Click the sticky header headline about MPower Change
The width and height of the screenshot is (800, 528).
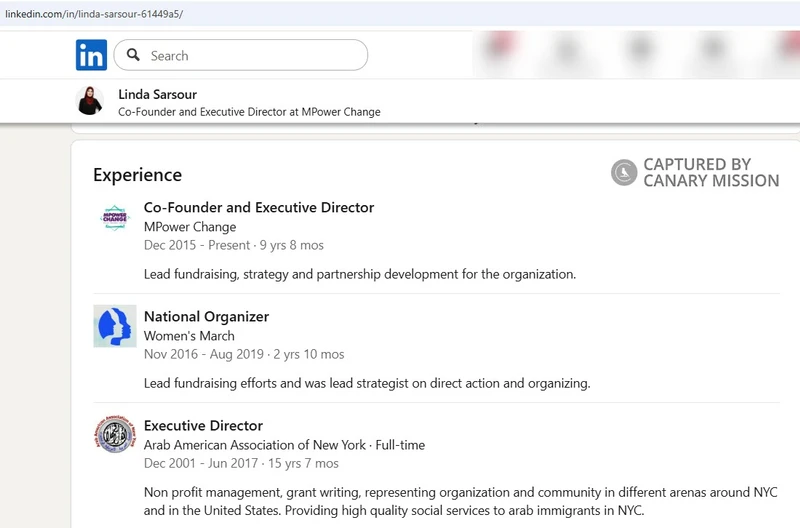(249, 112)
